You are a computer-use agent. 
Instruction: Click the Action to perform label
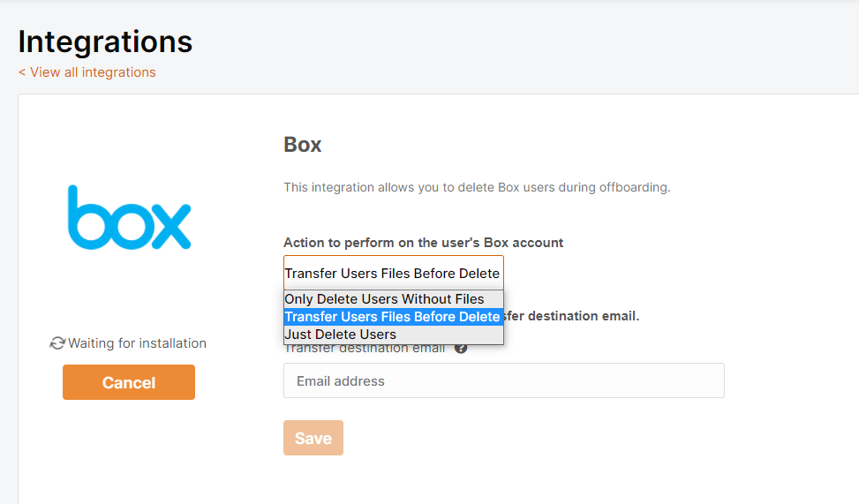(x=424, y=243)
